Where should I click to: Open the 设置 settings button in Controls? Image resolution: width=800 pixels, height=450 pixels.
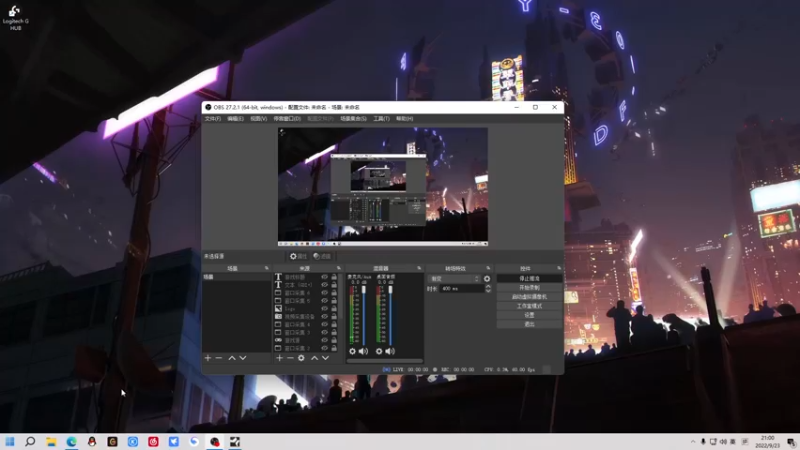529,315
